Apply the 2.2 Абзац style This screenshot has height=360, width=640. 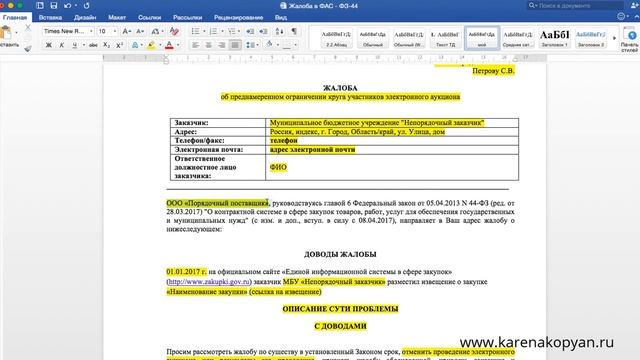[336, 38]
